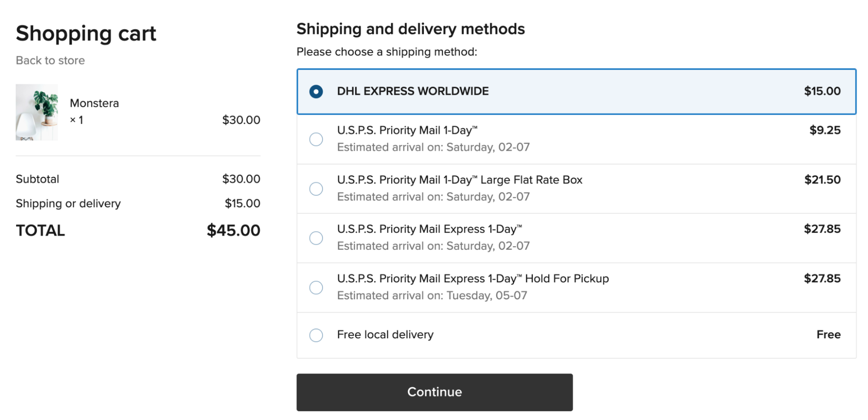Click the Shipping and delivery methods heading
Viewport: 868px width, 420px height.
(x=410, y=29)
